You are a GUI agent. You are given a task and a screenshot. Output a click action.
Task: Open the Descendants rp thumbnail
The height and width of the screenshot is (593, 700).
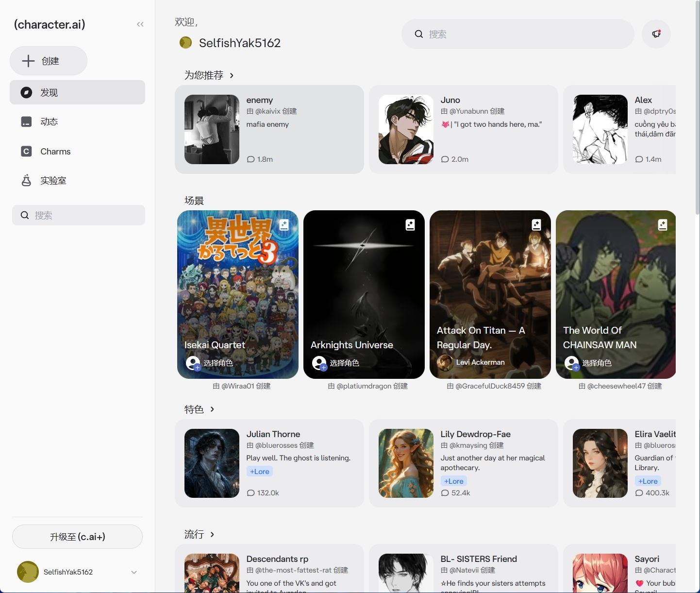[x=212, y=573]
